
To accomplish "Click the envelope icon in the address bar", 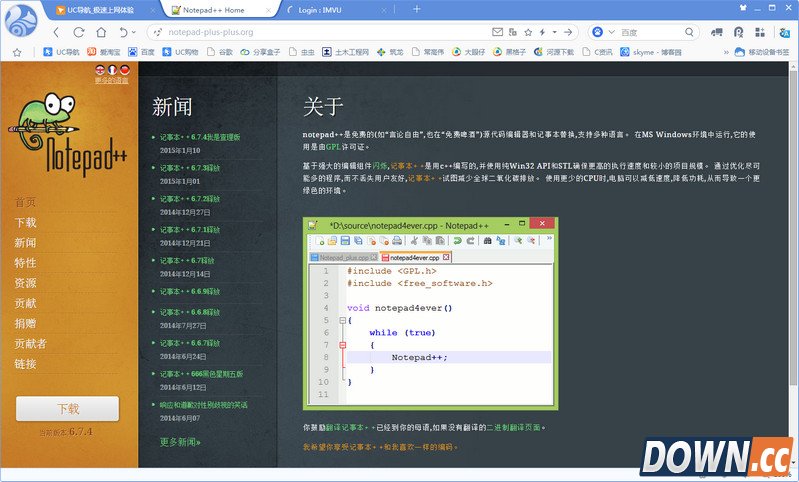I will (x=497, y=32).
